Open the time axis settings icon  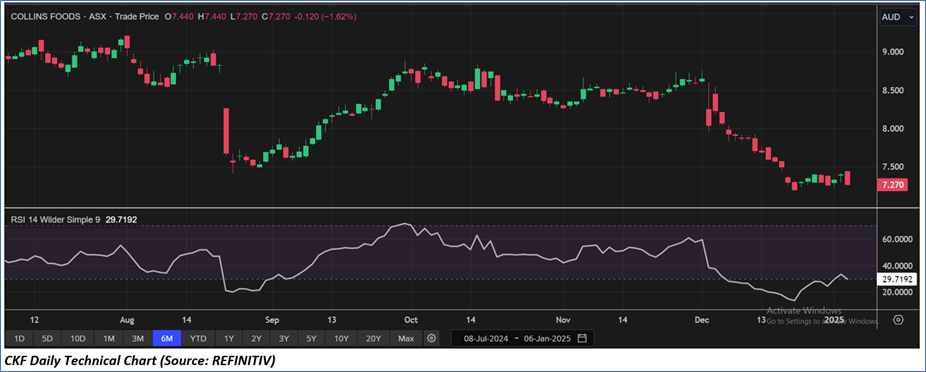pos(898,319)
